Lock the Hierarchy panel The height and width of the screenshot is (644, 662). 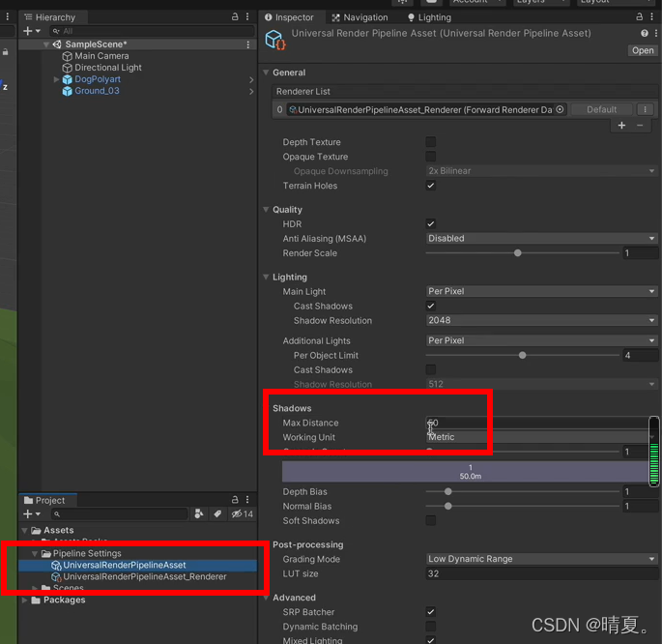pos(235,16)
